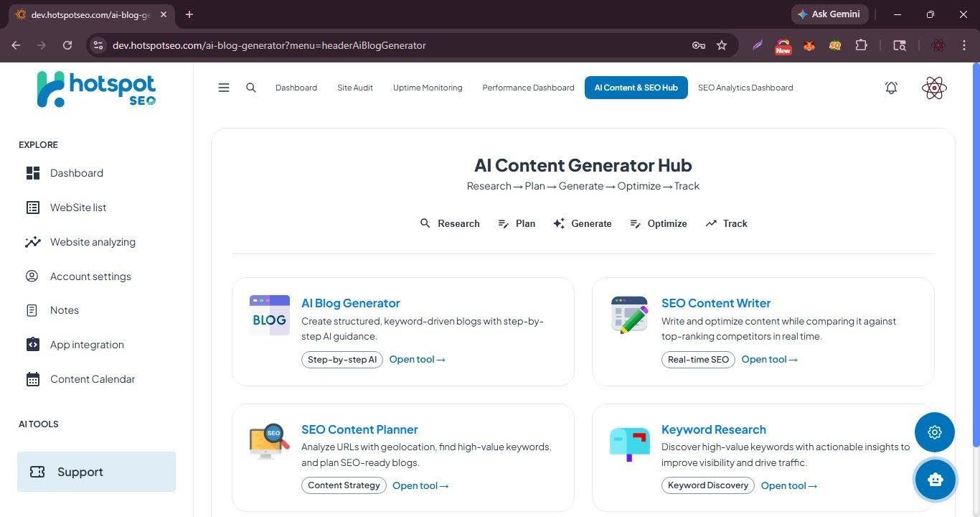Viewport: 980px width, 517px height.
Task: Open the Performance Dashboard tab
Action: 528,88
